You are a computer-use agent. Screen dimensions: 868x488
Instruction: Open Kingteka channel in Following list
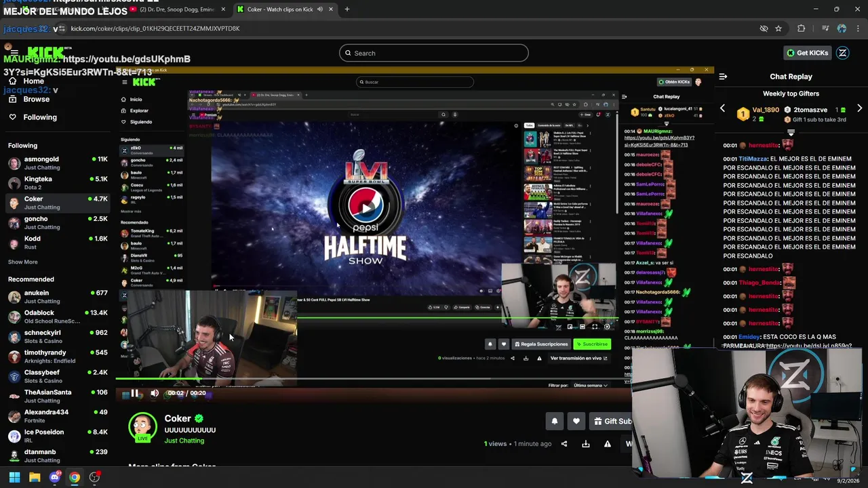click(x=58, y=183)
